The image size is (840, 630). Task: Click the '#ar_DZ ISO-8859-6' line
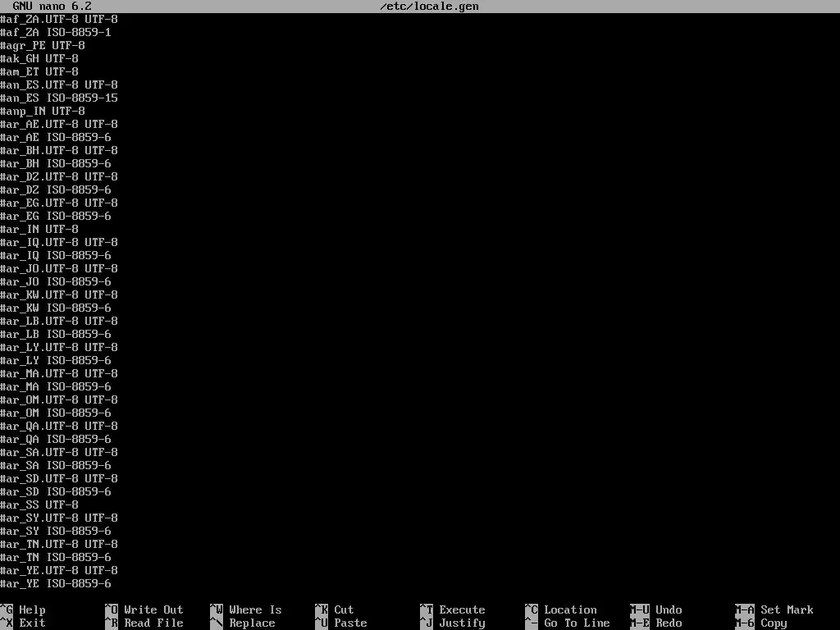[x=56, y=189]
